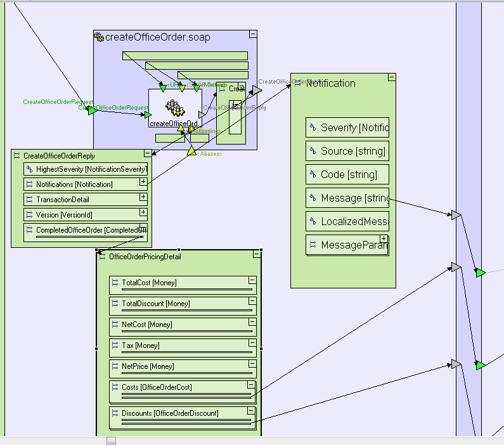Collapse the createOfficeOrder.soap container
The width and height of the screenshot is (504, 445).
coord(252,34)
